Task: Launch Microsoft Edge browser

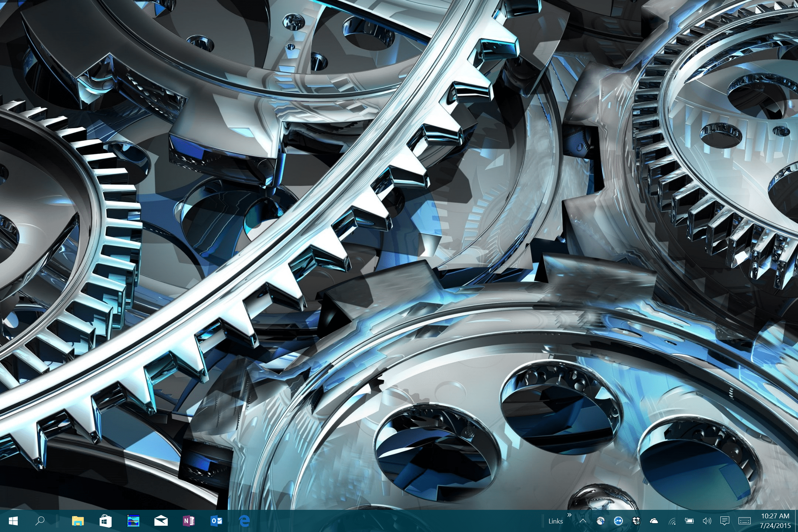Action: 244,521
